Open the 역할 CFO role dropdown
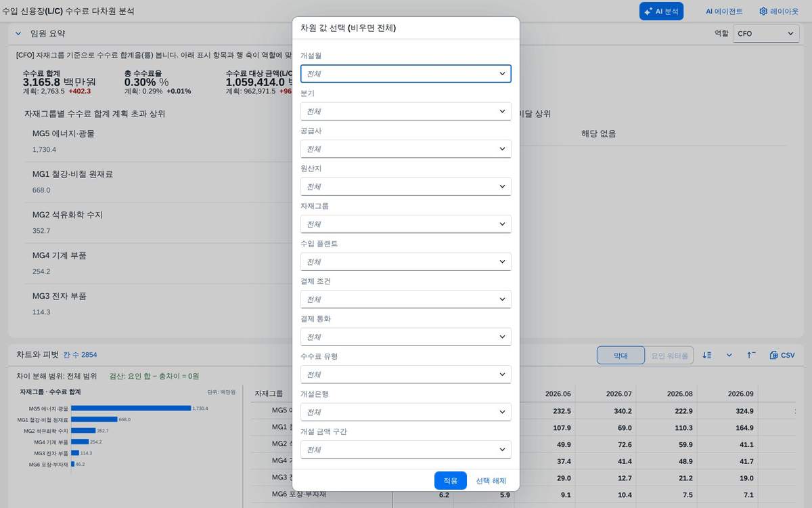This screenshot has width=812, height=508. coord(766,33)
